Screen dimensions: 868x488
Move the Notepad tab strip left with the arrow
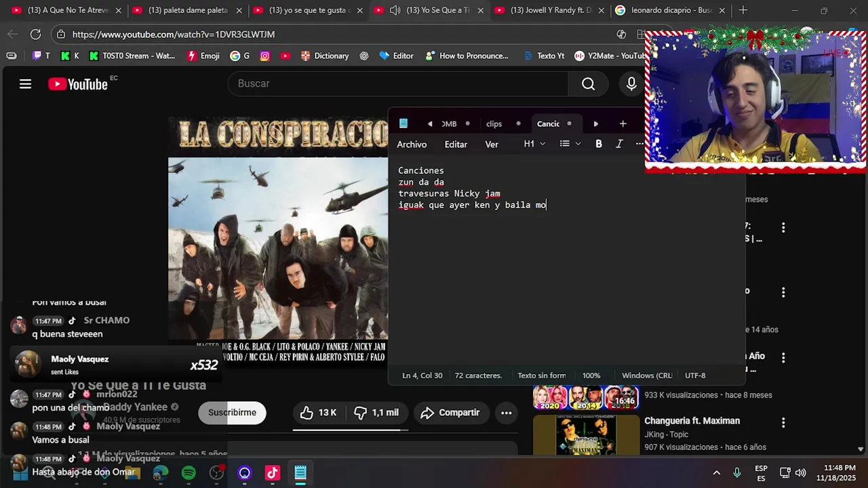click(x=430, y=124)
